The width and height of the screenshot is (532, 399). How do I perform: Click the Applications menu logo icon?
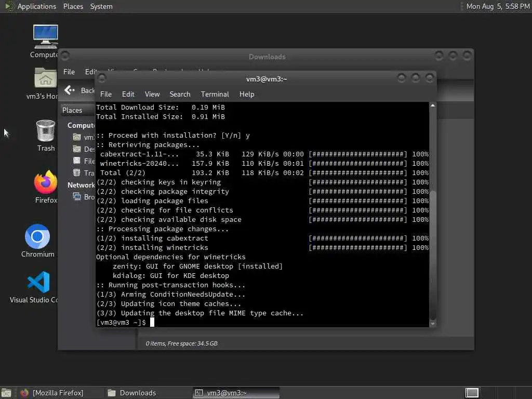tap(9, 6)
